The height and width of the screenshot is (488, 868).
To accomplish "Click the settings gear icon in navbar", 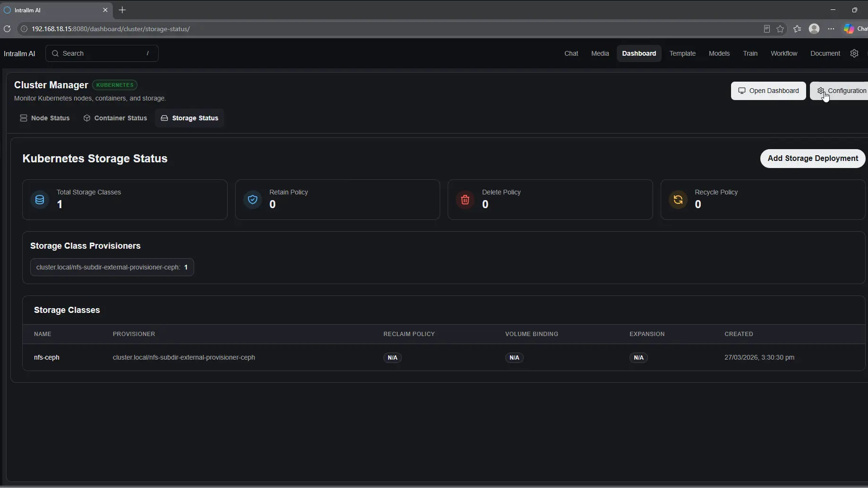I will (x=854, y=53).
